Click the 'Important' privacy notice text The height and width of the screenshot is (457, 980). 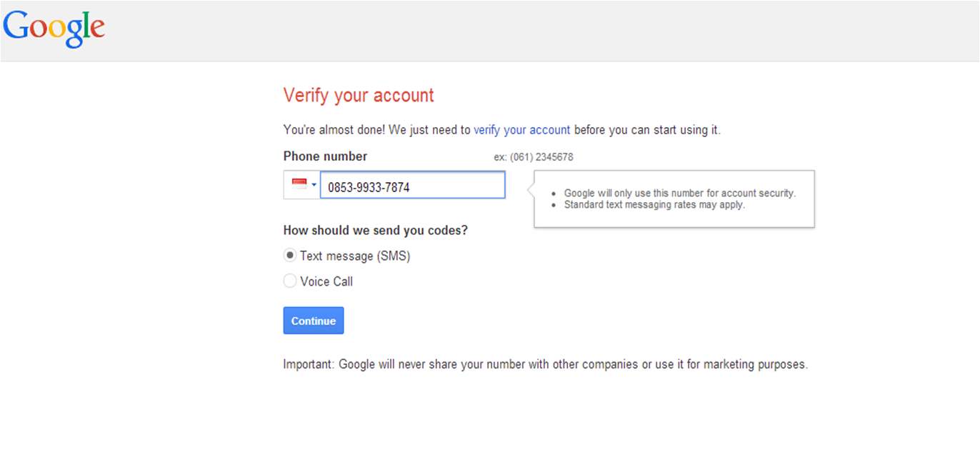(545, 364)
